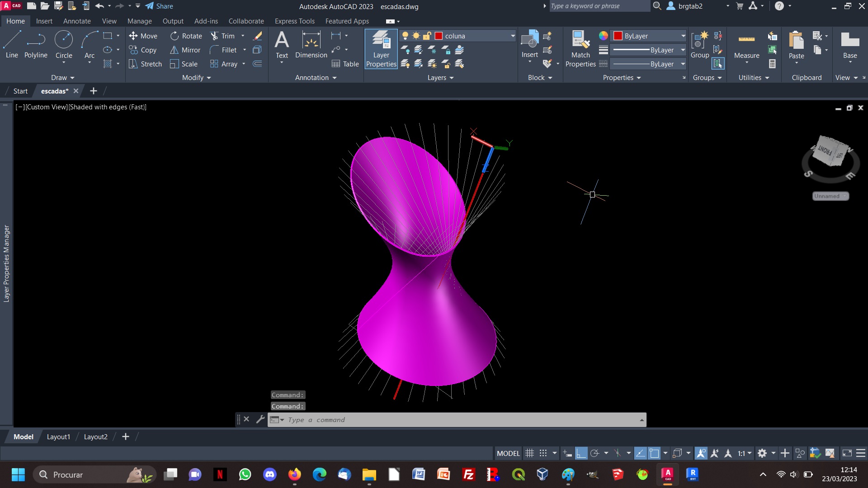Activate the Stretch tool
This screenshot has width=868, height=488.
tap(145, 64)
